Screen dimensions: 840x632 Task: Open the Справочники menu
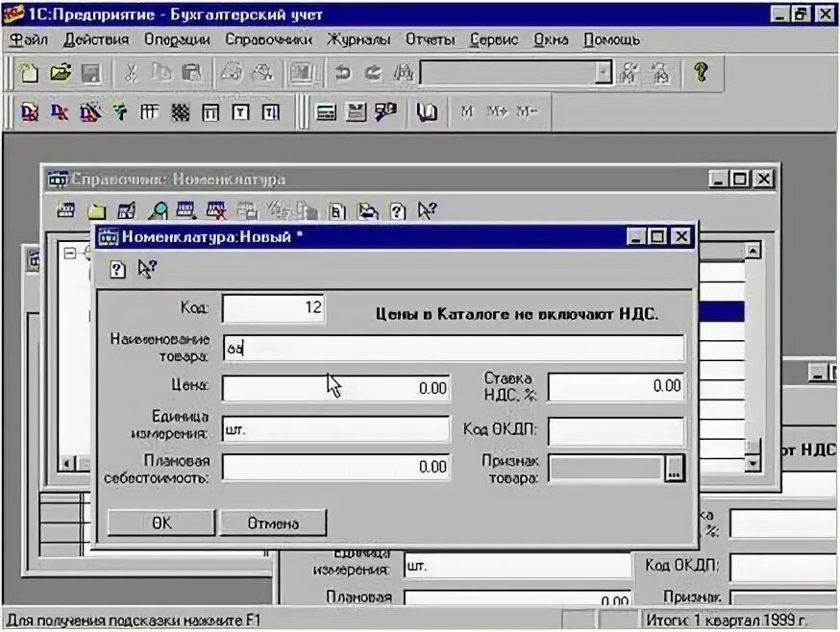(268, 39)
